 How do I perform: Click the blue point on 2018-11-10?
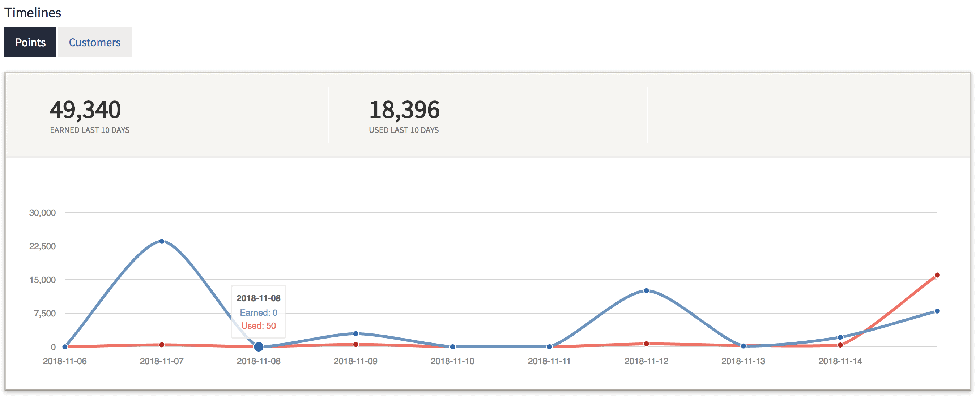(x=453, y=347)
